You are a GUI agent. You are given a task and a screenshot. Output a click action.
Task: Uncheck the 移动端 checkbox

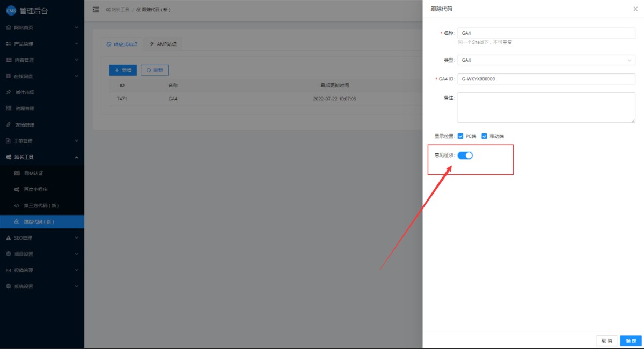click(484, 136)
